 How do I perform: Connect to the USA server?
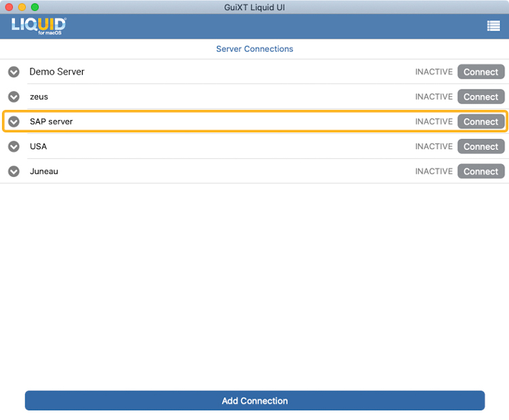(480, 147)
